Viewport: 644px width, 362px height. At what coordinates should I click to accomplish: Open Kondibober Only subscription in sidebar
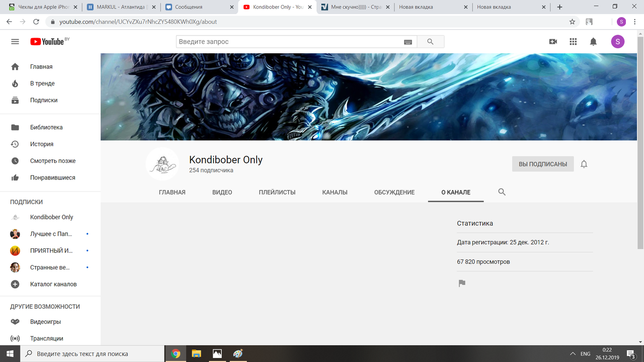(x=50, y=217)
